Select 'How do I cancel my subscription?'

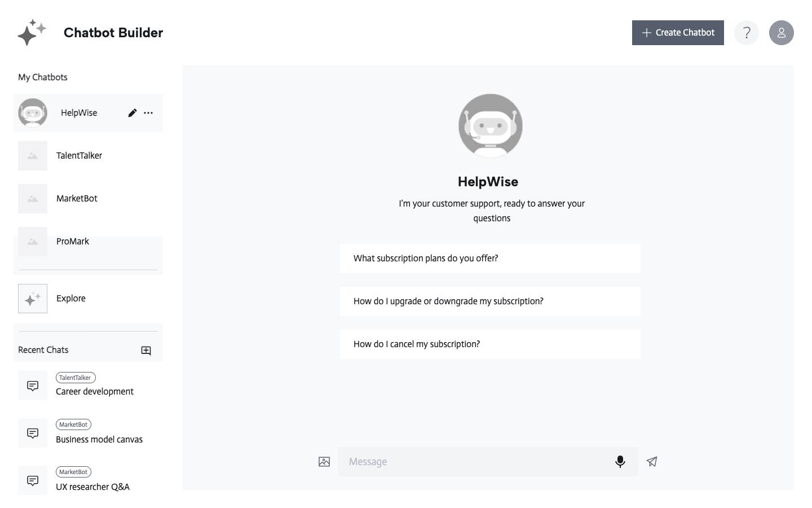point(489,344)
